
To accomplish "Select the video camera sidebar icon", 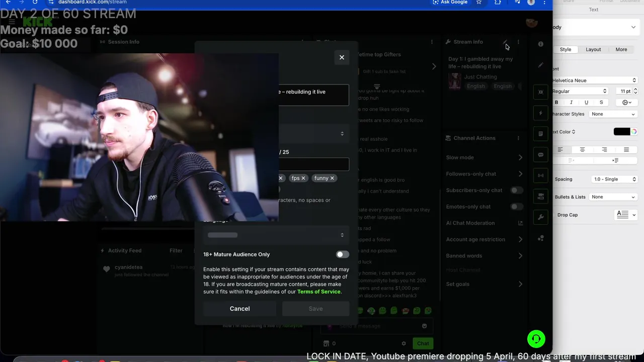I will point(541,196).
